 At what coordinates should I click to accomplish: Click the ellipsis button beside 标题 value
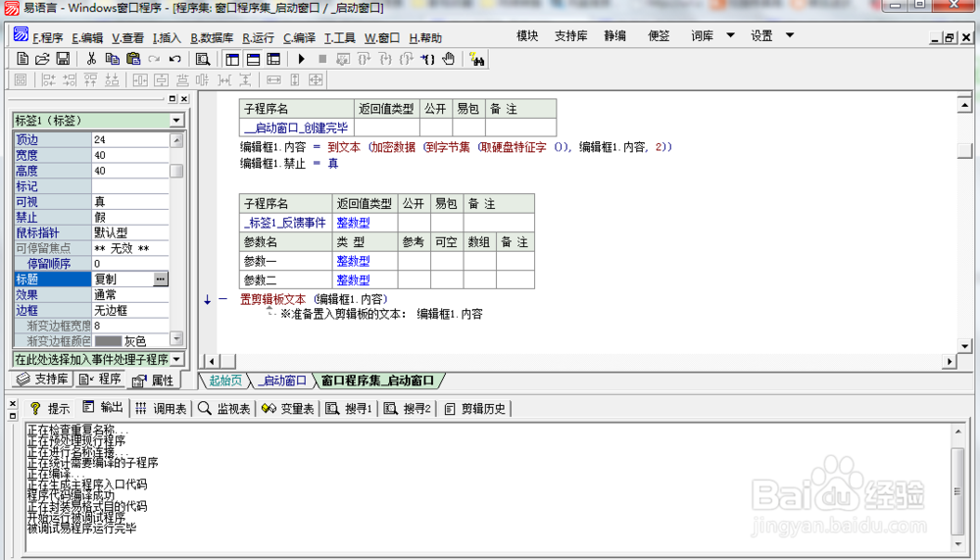click(161, 280)
